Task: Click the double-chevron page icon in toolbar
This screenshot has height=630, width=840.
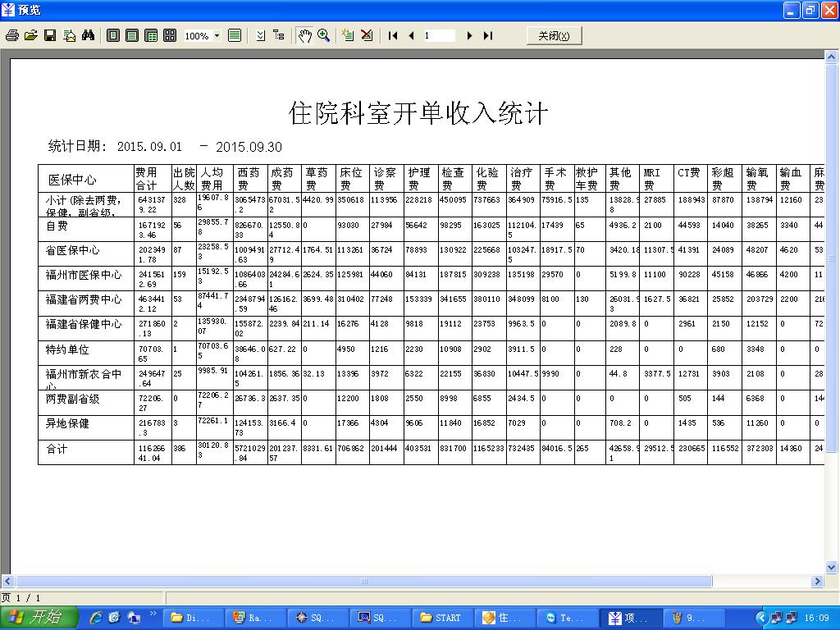Action: (x=260, y=36)
